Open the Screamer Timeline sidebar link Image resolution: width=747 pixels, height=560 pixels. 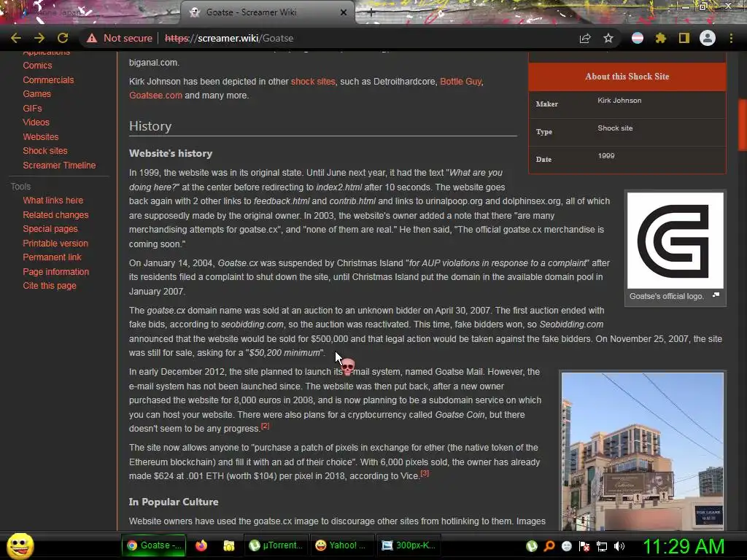59,166
